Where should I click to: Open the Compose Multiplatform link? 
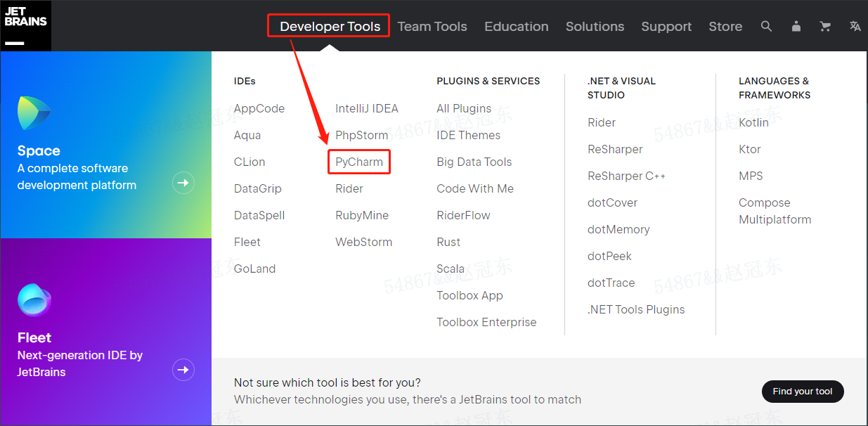click(x=775, y=211)
